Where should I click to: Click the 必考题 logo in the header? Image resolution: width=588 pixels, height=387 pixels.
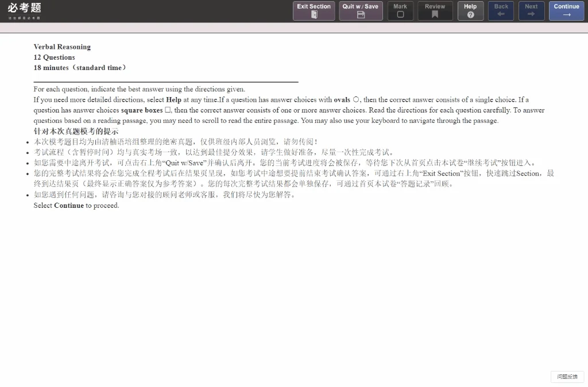(x=25, y=10)
